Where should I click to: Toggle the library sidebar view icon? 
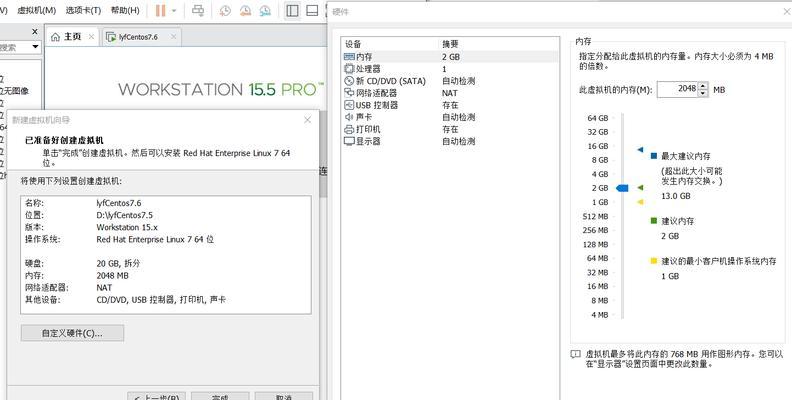[x=292, y=10]
